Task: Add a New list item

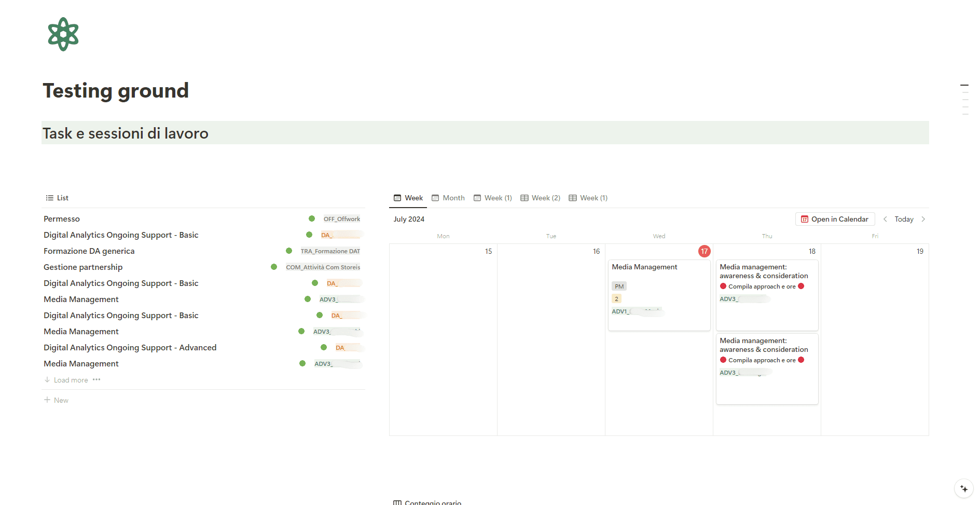Action: pos(57,400)
